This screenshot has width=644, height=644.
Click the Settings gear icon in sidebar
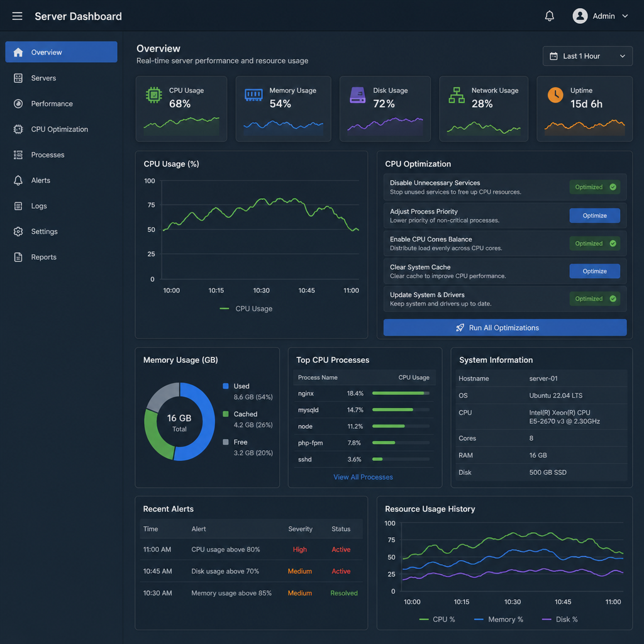(x=18, y=231)
